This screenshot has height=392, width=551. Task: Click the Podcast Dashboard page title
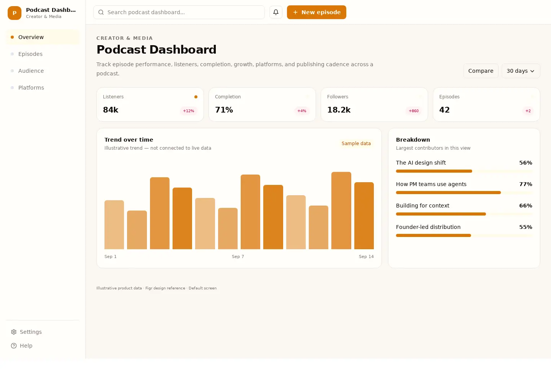point(156,49)
